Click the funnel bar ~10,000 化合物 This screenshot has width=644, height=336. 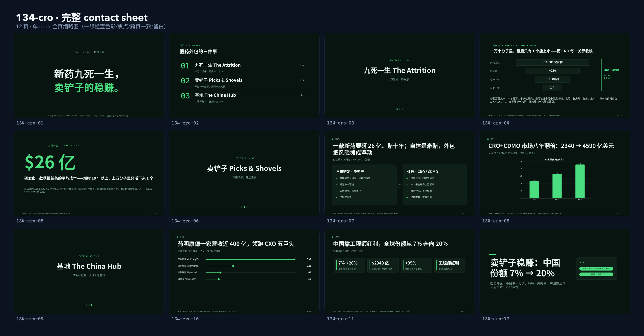(x=553, y=62)
